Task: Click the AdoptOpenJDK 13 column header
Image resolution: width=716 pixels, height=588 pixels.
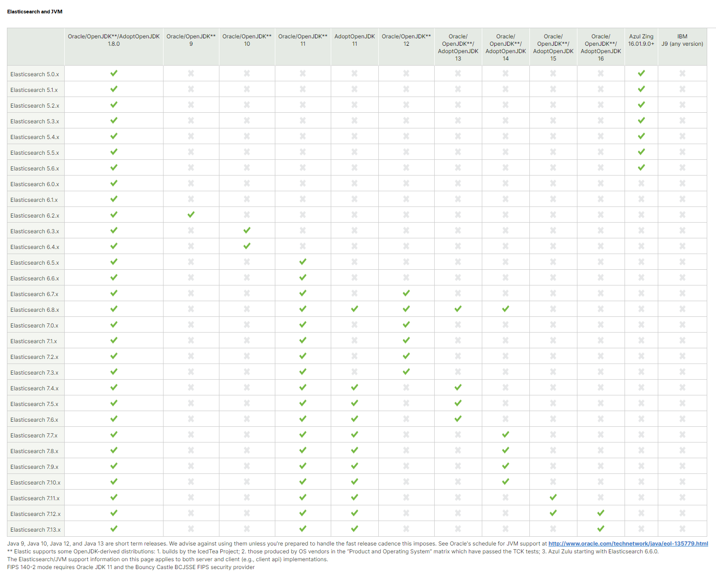Action: pyautogui.click(x=458, y=48)
